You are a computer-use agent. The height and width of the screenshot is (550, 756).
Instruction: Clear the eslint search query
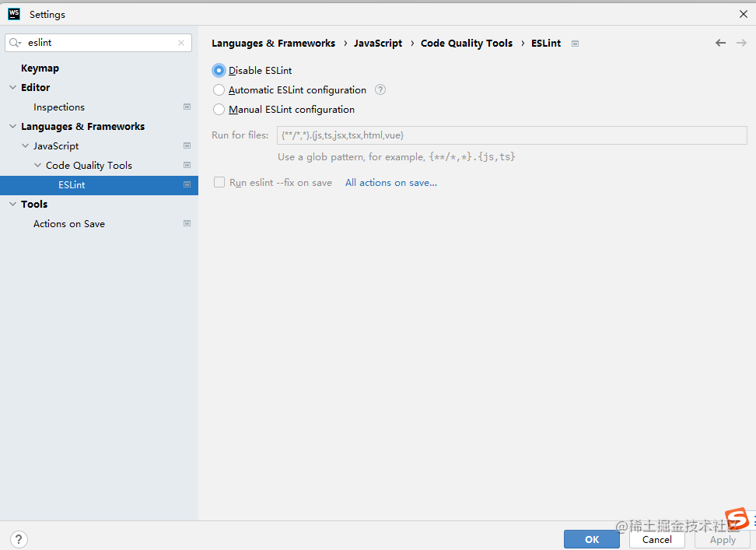(182, 42)
